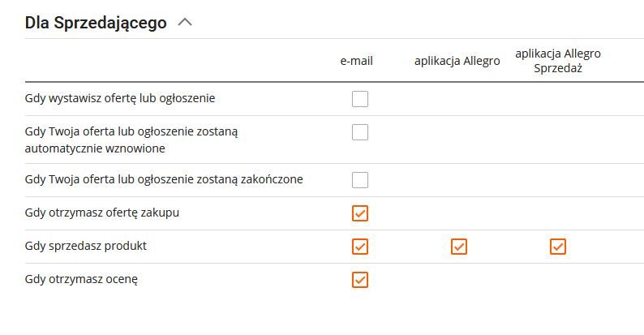644x335 pixels.
Task: Untick Allegro Sprzedaż for sprzedasz produkt
Action: [x=558, y=247]
